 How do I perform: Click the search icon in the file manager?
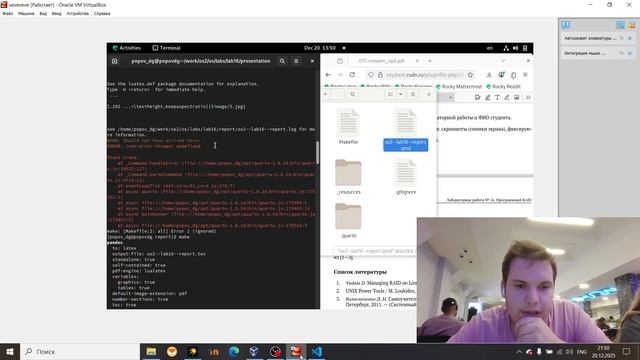click(352, 94)
